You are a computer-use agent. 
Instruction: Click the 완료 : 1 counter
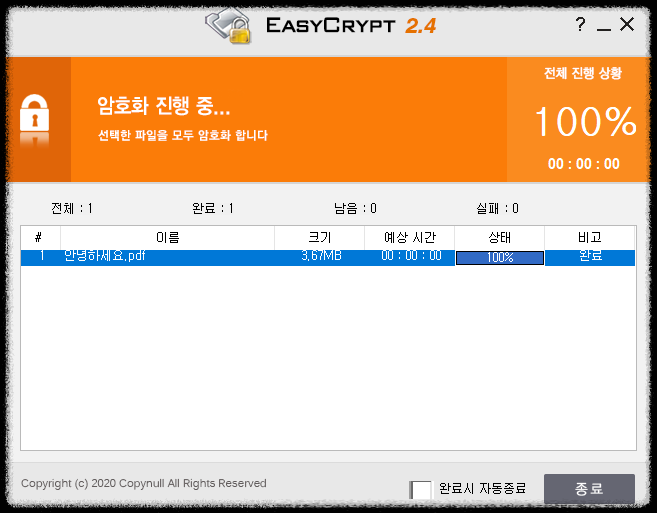[213, 208]
